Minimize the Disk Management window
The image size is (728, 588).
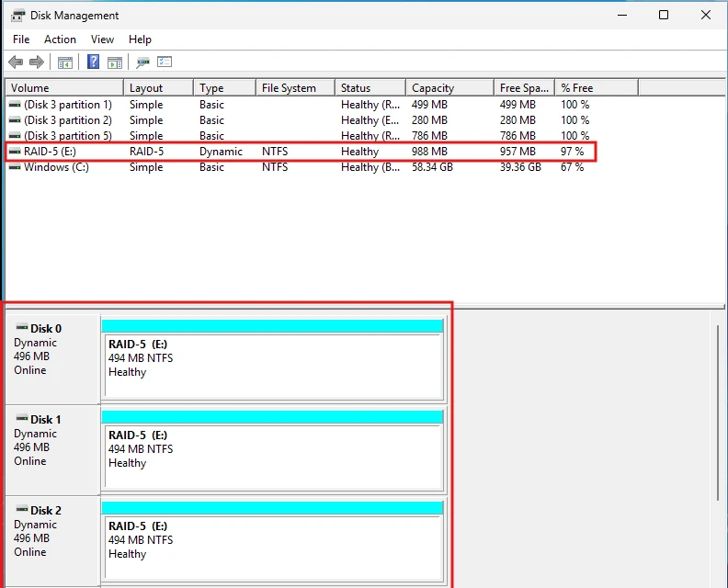click(x=622, y=15)
